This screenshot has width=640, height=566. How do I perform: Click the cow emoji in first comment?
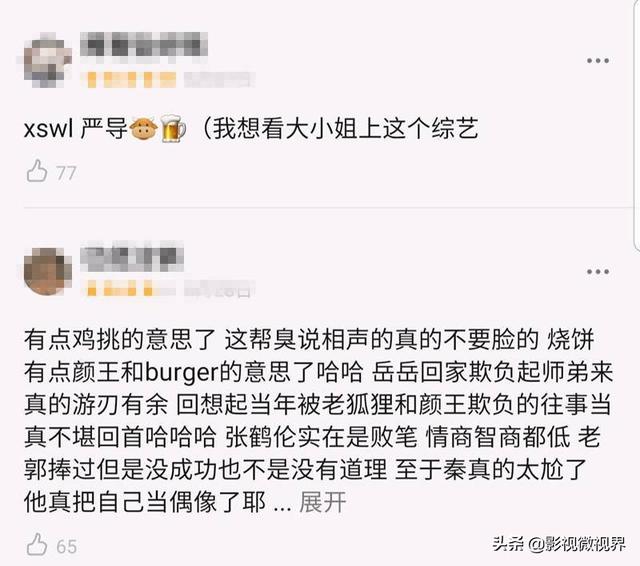pos(143,128)
